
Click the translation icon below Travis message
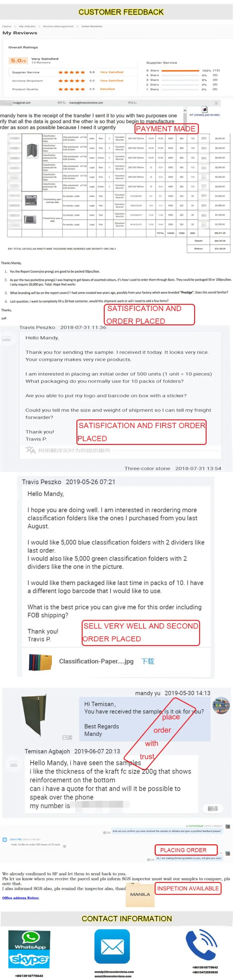point(30,450)
